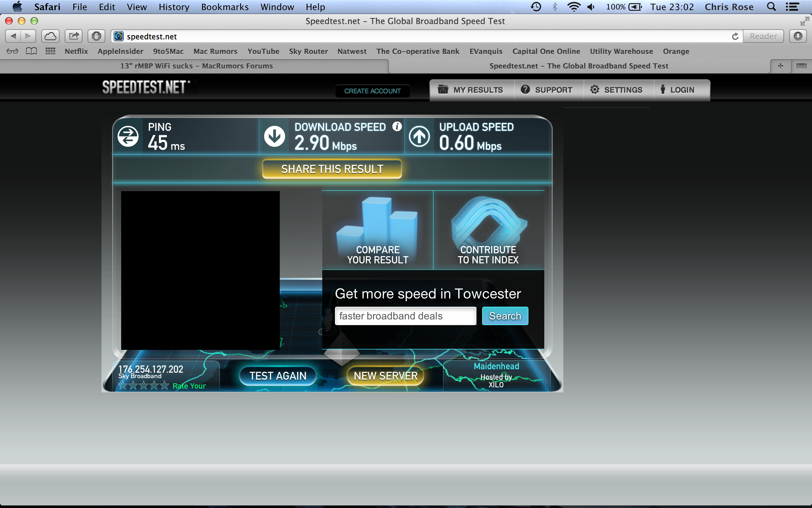Show Top Sites grid
This screenshot has width=812, height=508.
50,51
